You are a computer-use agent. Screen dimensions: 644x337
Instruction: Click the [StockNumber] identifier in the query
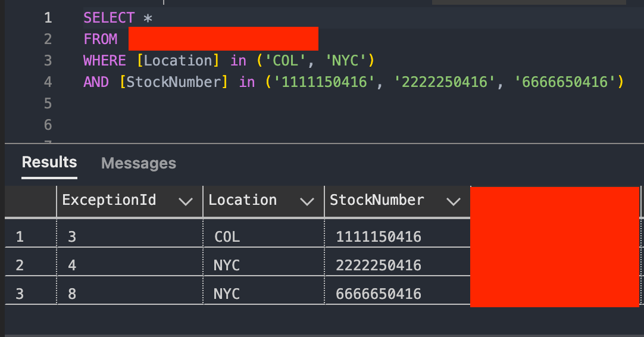tap(174, 82)
